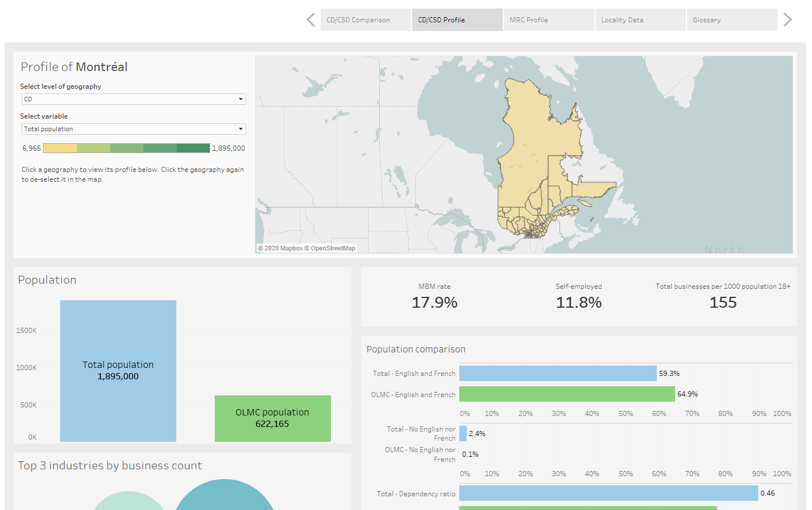Select the blue Total population bar
Image resolution: width=812 pixels, height=510 pixels.
coord(118,371)
